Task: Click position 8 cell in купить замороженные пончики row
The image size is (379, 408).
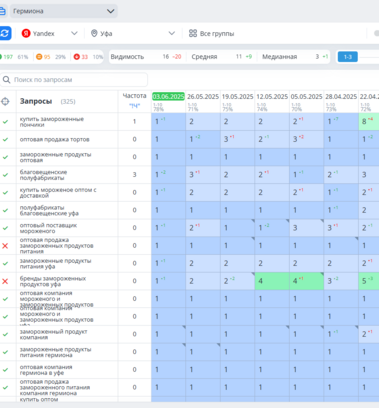Action: point(369,121)
